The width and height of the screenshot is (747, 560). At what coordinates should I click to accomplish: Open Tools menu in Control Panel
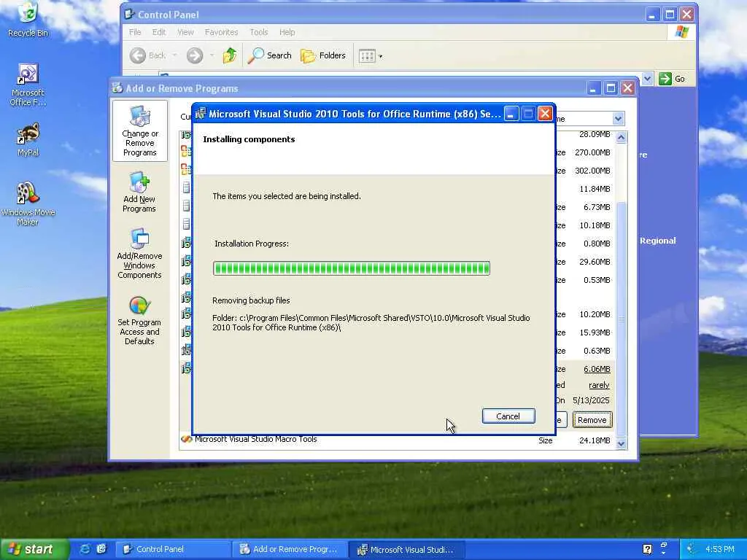(x=259, y=32)
